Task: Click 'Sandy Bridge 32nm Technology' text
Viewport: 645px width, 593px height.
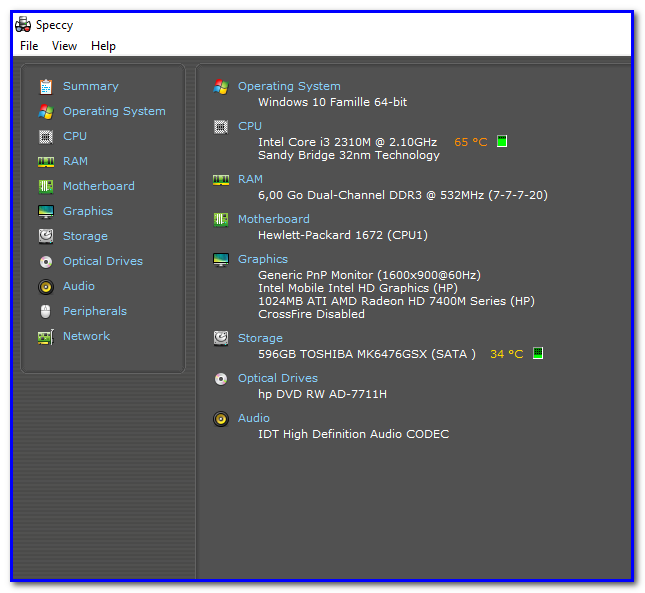Action: pos(349,155)
